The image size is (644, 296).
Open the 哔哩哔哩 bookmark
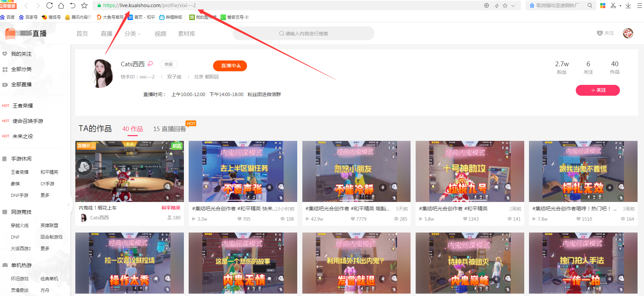click(171, 17)
